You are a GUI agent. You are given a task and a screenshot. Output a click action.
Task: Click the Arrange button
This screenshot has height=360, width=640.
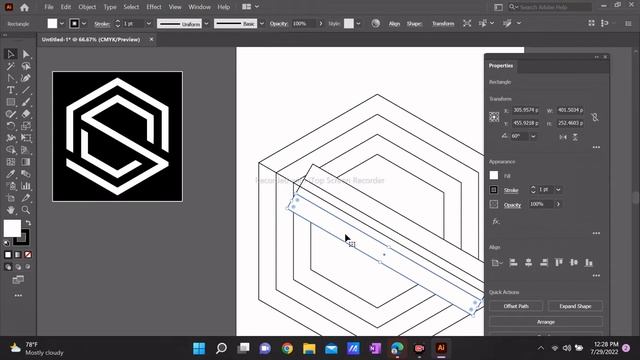click(x=546, y=322)
